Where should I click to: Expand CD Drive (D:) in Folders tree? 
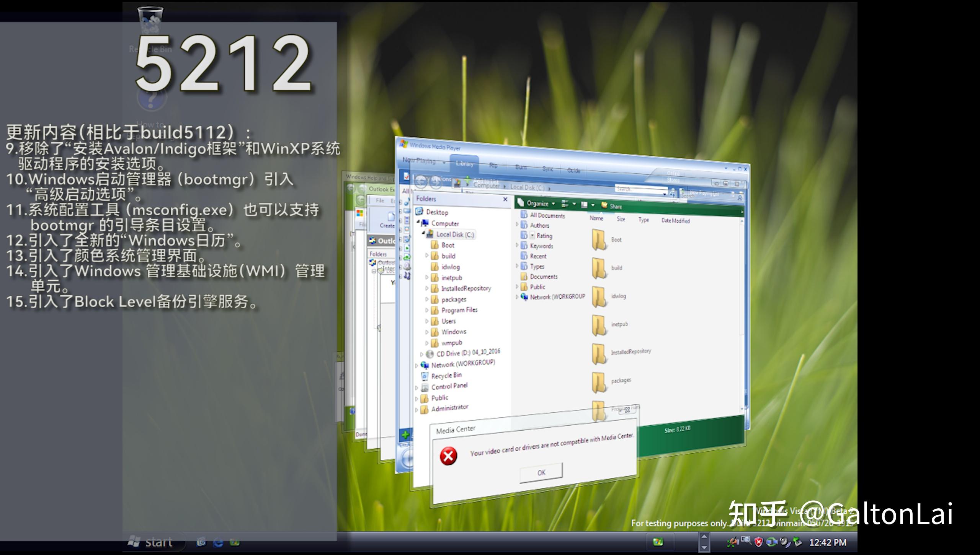point(422,354)
